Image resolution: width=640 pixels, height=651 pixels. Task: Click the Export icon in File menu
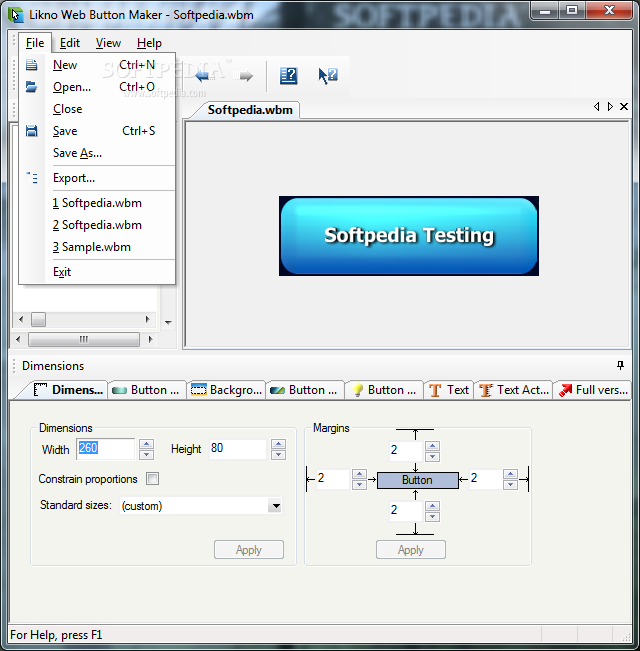click(x=32, y=178)
